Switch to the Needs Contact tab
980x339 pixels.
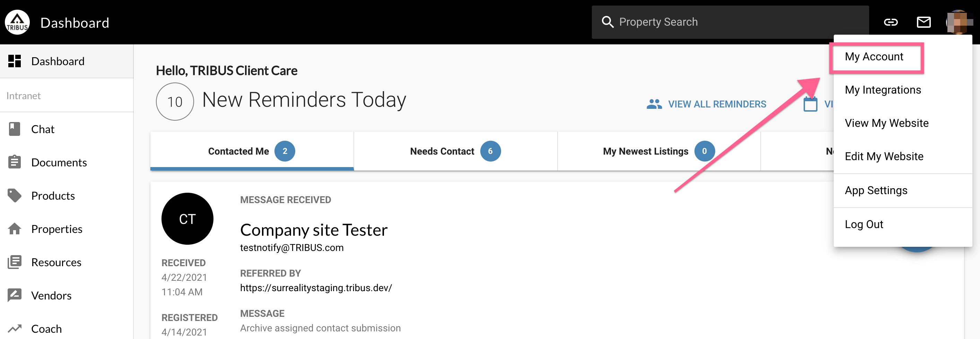[455, 151]
